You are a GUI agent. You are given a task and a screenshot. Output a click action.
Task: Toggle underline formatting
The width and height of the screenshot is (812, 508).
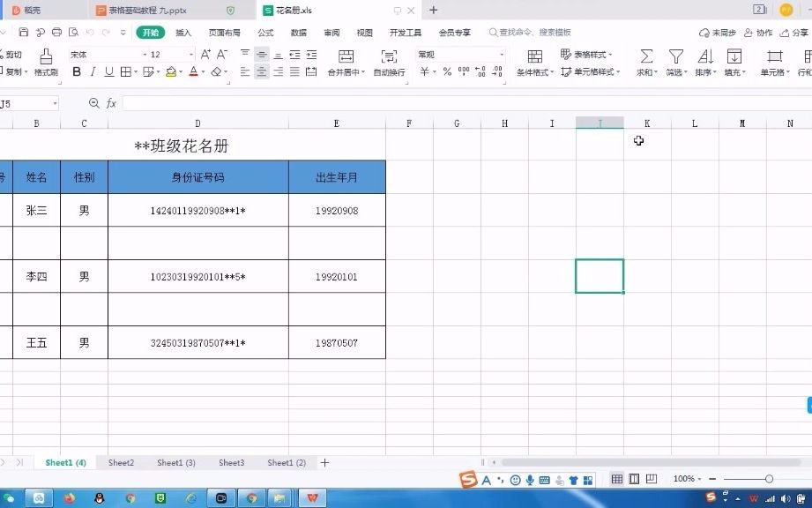point(108,72)
